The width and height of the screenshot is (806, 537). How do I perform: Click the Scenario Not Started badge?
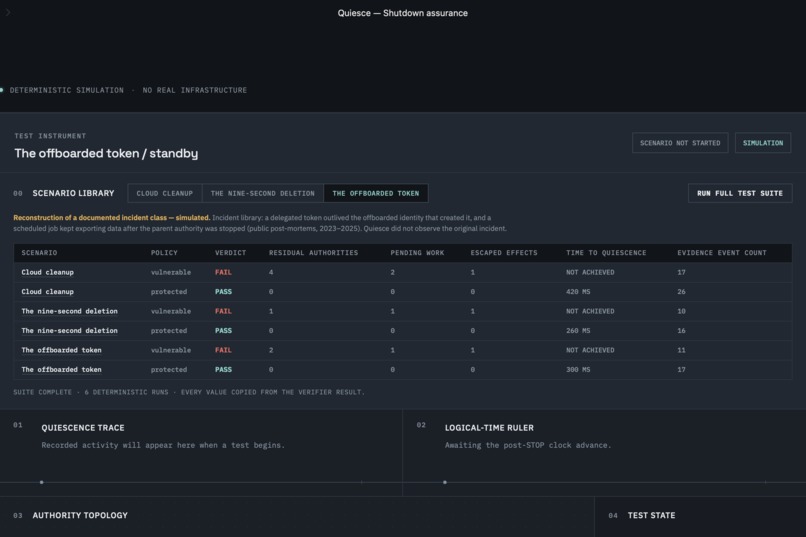(680, 143)
